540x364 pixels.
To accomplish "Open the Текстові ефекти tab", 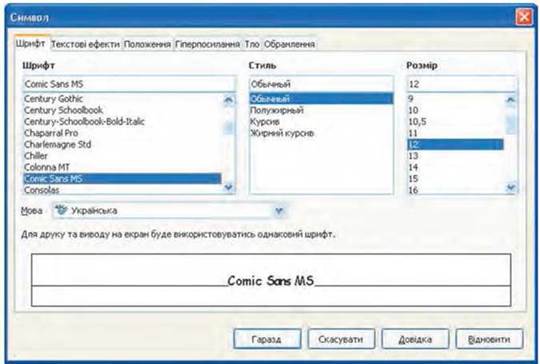I will tap(85, 44).
